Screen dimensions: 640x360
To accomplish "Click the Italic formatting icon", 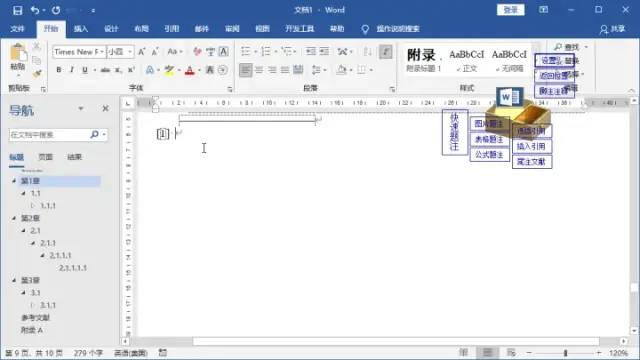I will click(72, 70).
